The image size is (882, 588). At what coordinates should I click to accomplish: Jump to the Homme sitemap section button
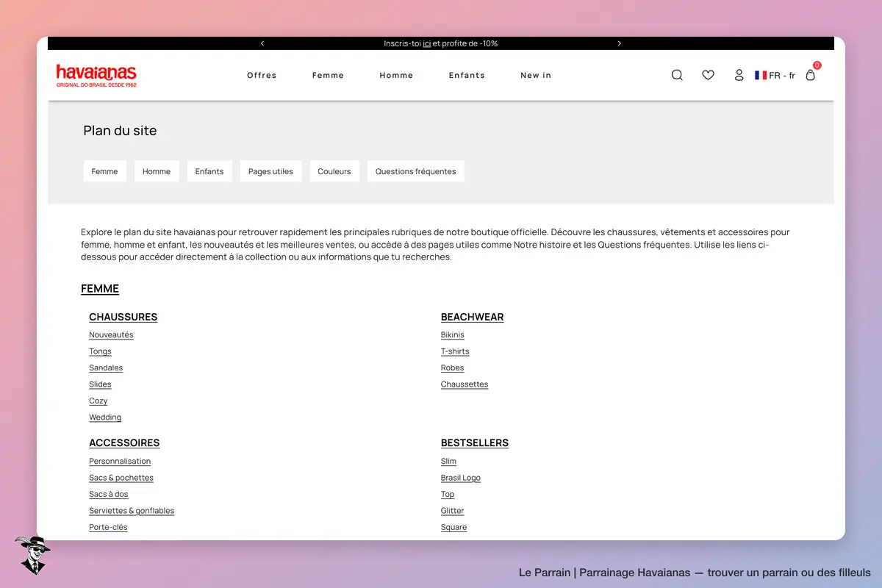157,171
